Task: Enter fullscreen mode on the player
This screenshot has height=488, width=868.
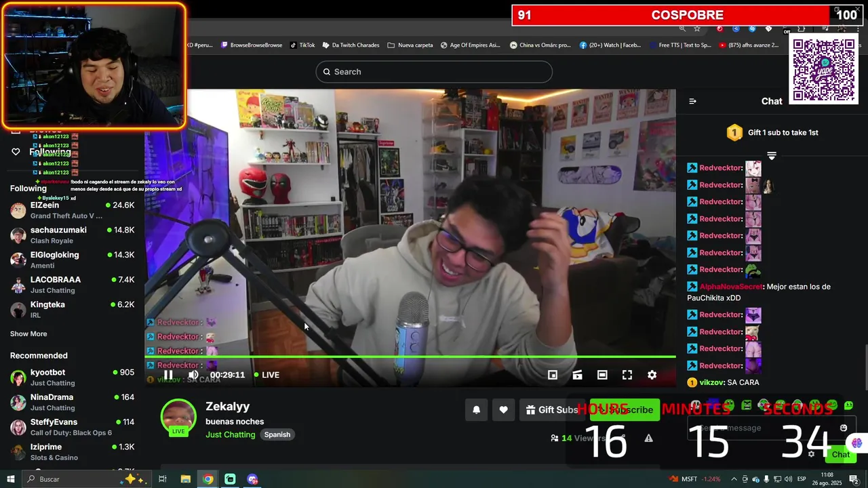Action: click(627, 375)
